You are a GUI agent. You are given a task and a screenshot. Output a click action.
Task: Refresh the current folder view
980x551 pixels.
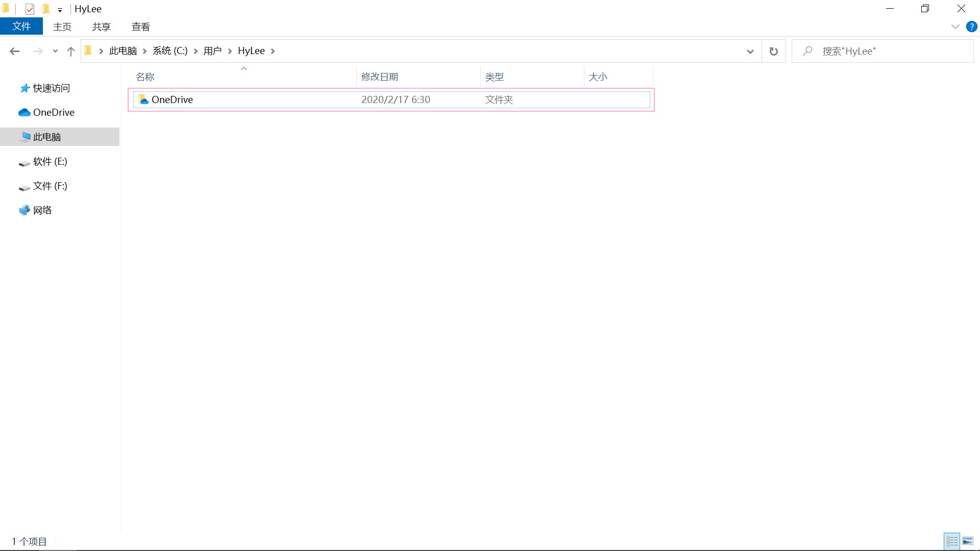(773, 51)
